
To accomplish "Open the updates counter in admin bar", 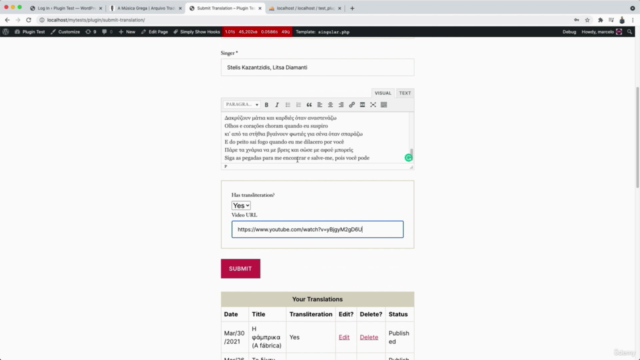I will pos(91,32).
